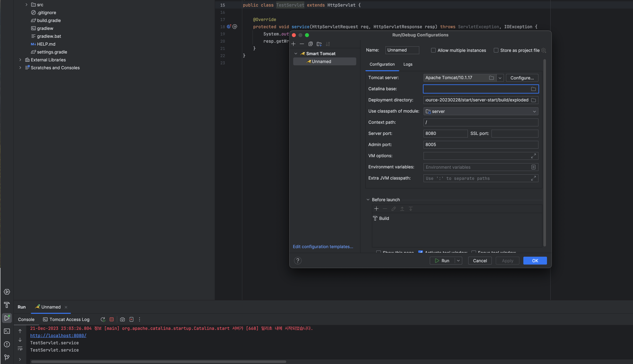Image resolution: width=633 pixels, height=364 pixels.
Task: Toggle soft-wrap in the console
Action: tap(20, 349)
